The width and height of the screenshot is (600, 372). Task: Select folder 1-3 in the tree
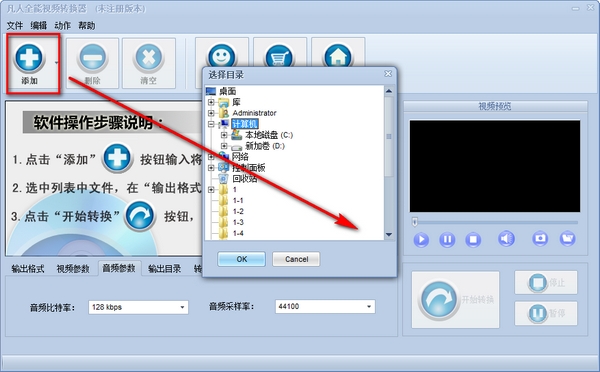point(238,222)
